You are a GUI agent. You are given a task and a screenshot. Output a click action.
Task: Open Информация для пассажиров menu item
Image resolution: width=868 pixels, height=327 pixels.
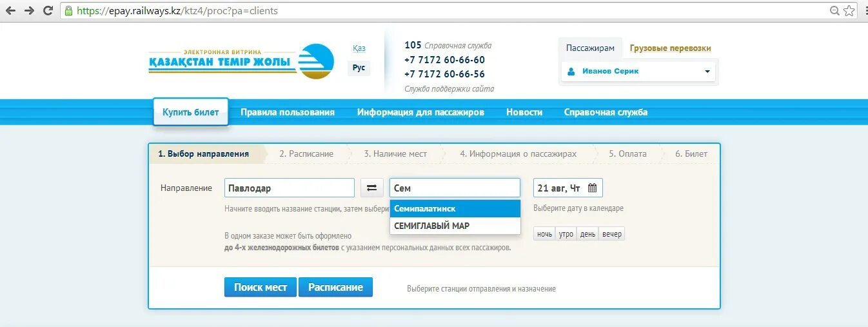click(420, 112)
